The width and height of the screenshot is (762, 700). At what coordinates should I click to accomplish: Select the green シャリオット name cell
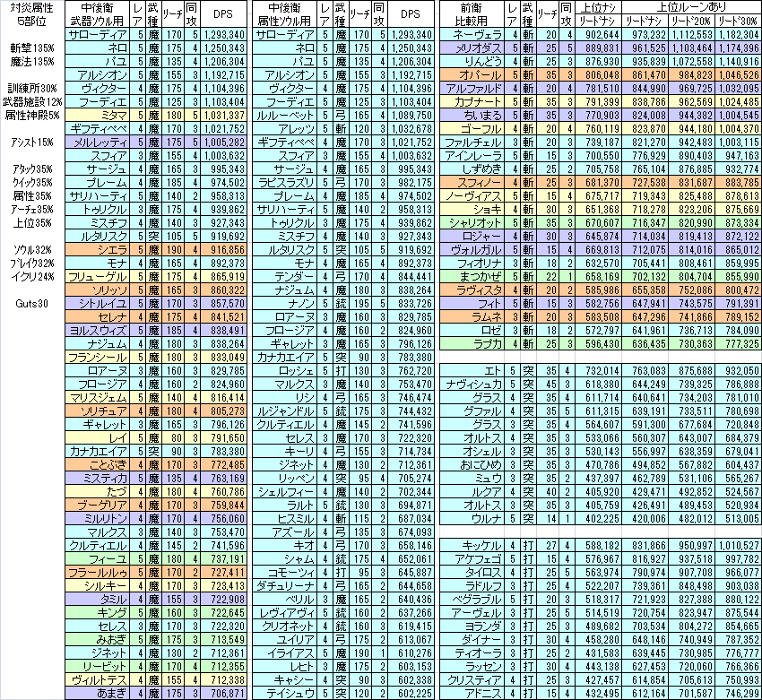pyautogui.click(x=471, y=223)
